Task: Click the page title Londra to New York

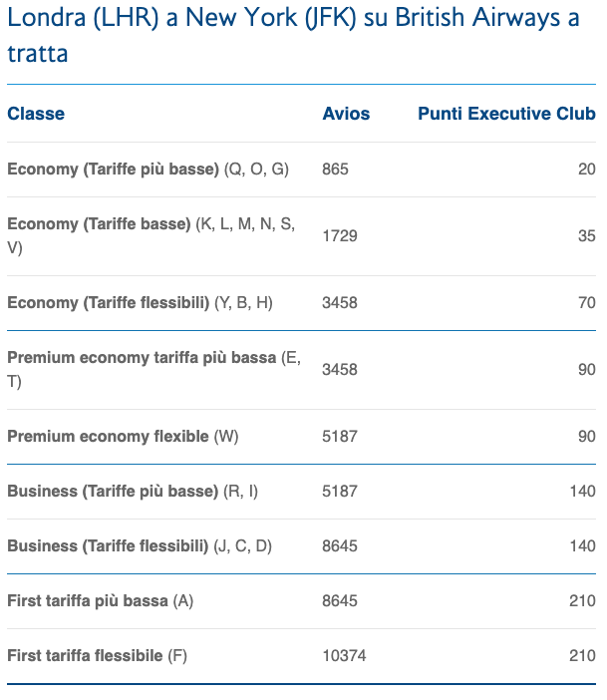Action: click(293, 35)
